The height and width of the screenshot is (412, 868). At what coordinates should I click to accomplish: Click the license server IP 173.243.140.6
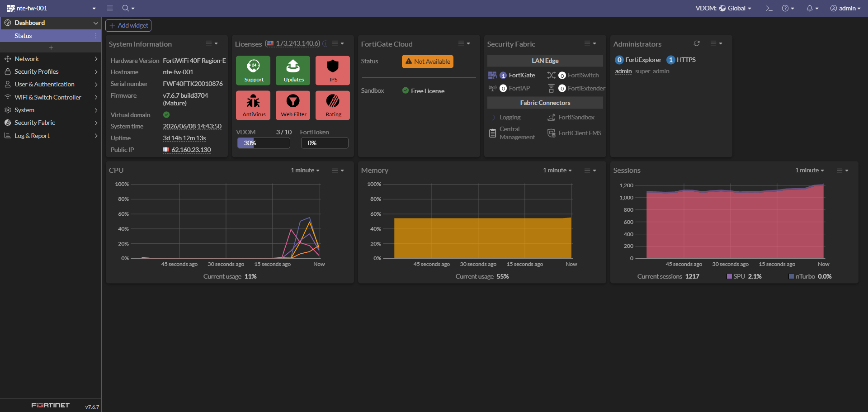pos(298,43)
